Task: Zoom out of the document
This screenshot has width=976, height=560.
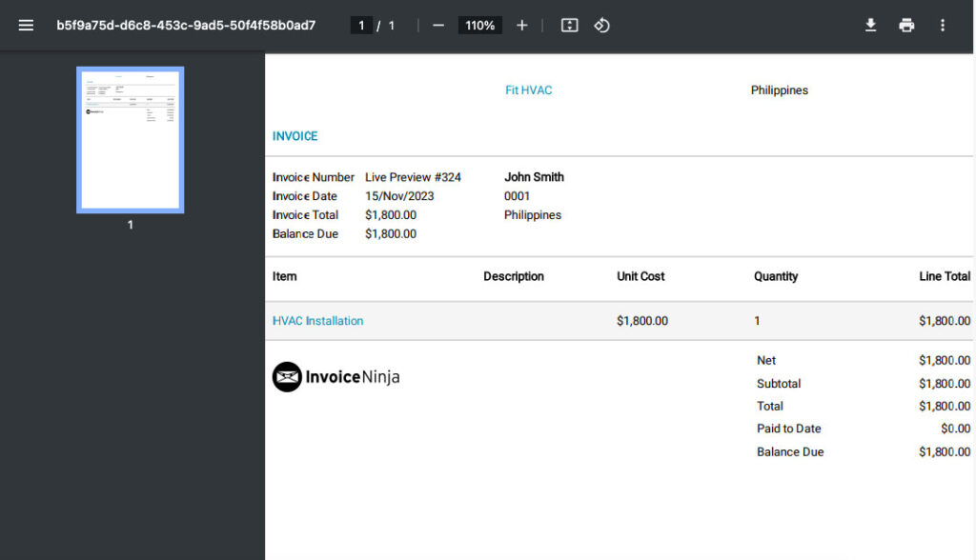Action: (437, 25)
